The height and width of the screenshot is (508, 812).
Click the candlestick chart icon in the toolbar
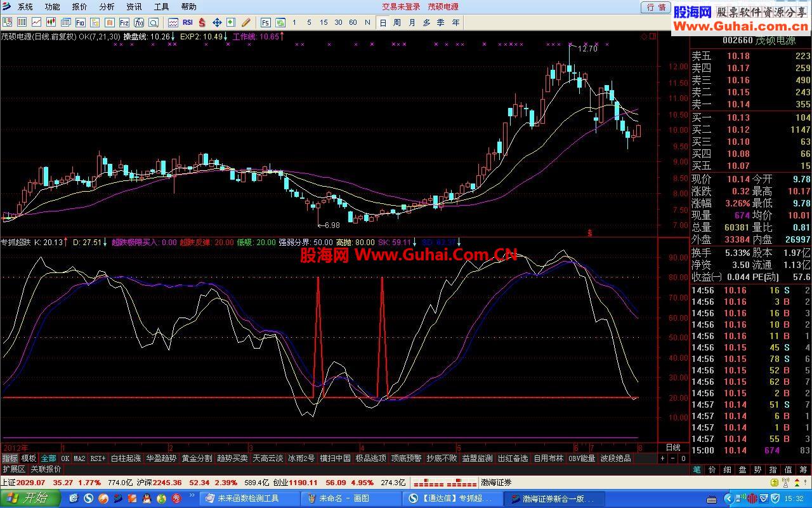51,22
